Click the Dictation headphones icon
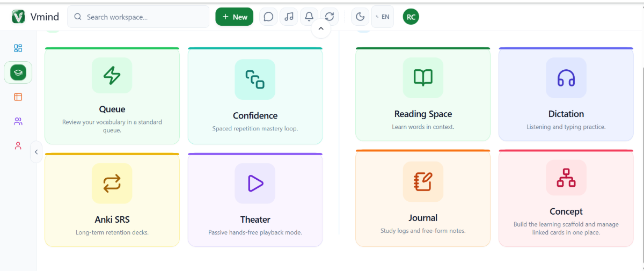This screenshot has height=271, width=644. tap(566, 78)
